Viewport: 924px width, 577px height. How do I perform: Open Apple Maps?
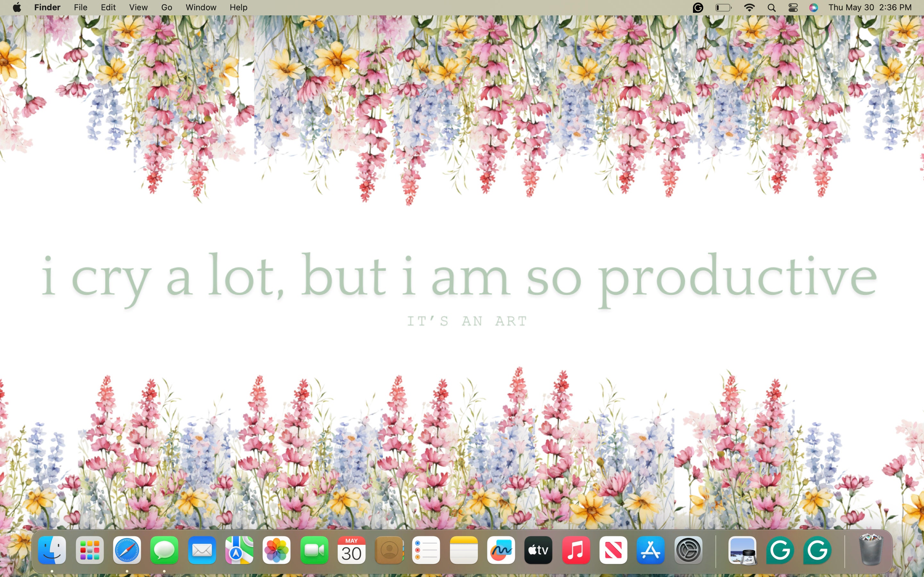pos(239,549)
